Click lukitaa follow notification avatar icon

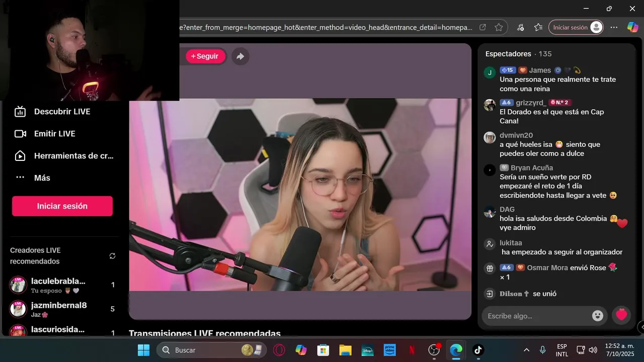(490, 244)
